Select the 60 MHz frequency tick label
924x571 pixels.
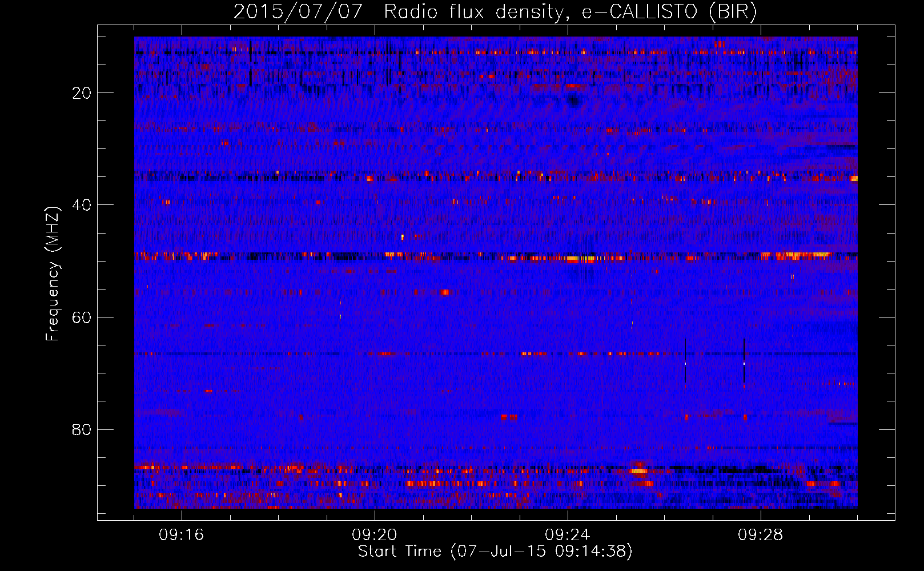[82, 317]
